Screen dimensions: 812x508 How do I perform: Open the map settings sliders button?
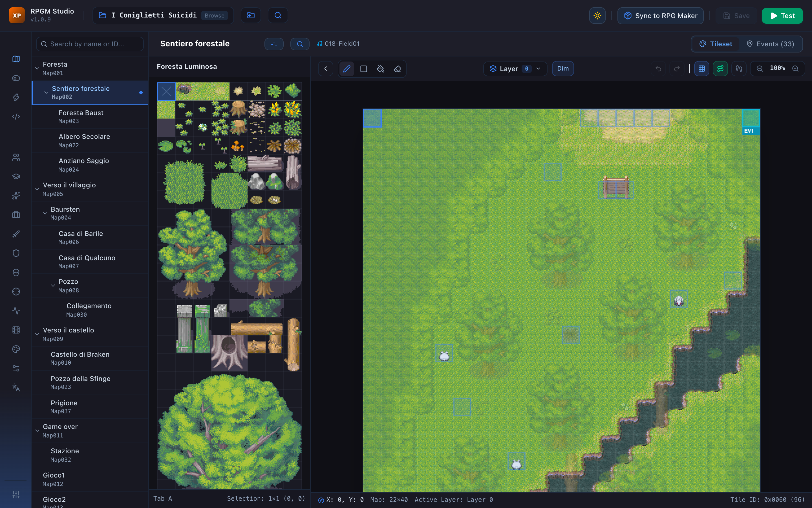[x=274, y=44]
